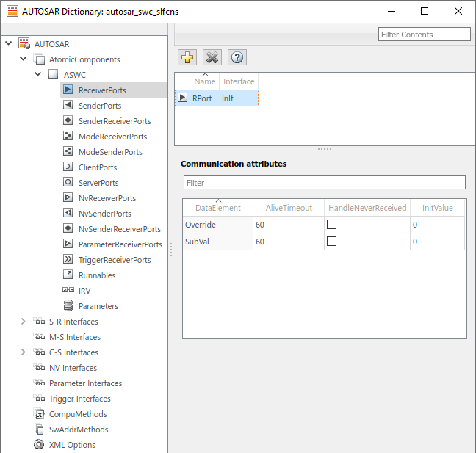This screenshot has width=476, height=453.
Task: Click the AUTOSAR root node icon
Action: pos(24,43)
